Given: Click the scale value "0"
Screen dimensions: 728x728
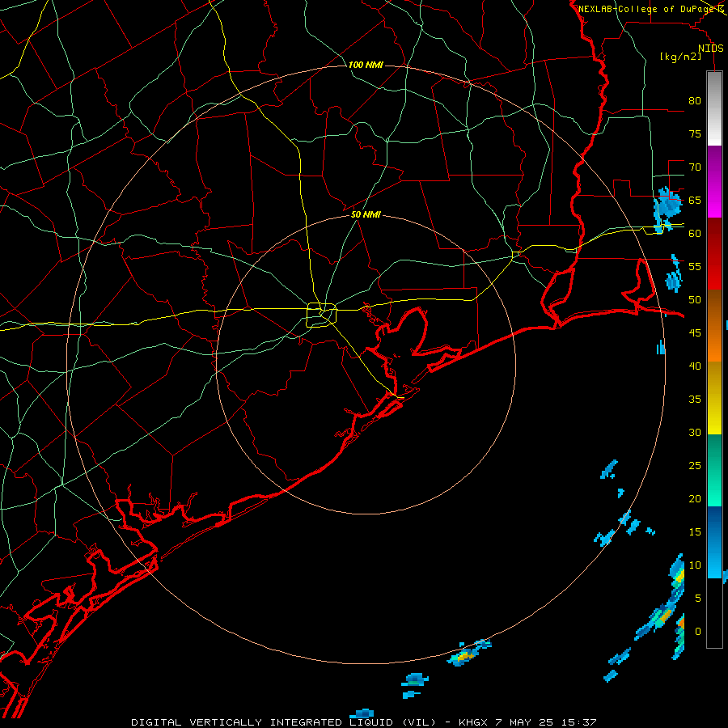Looking at the screenshot, I should (x=698, y=632).
